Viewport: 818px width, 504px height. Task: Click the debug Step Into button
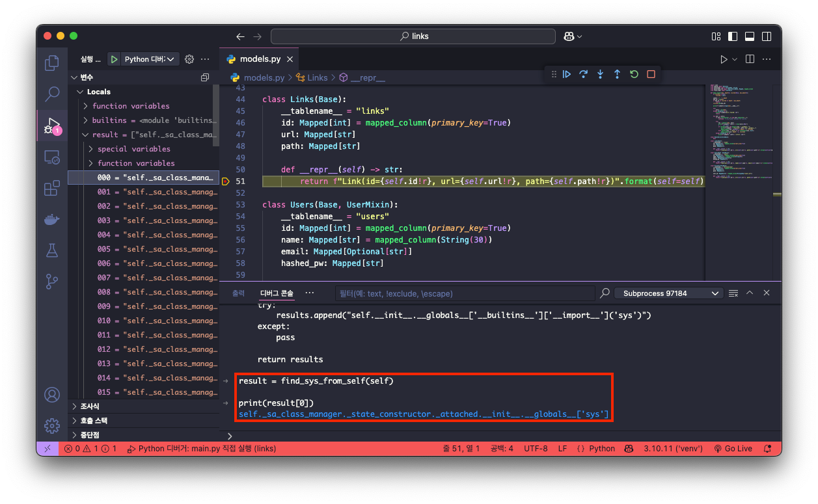pos(601,74)
